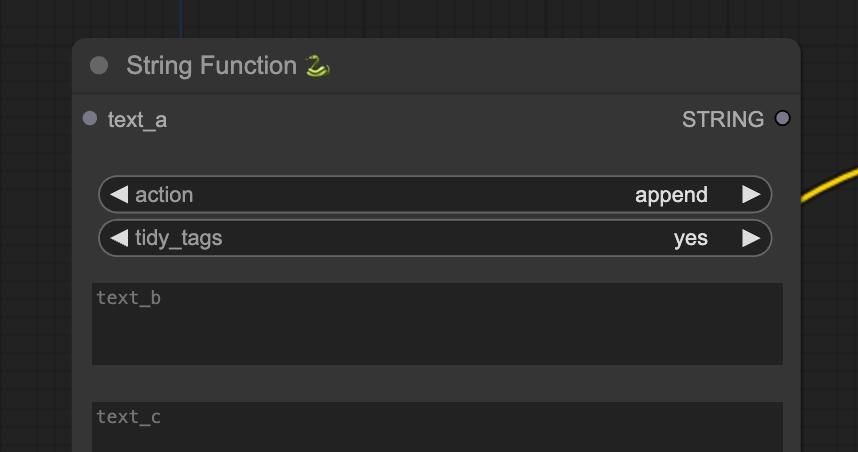Click the action widget label
The image size is (858, 452).
[164, 194]
